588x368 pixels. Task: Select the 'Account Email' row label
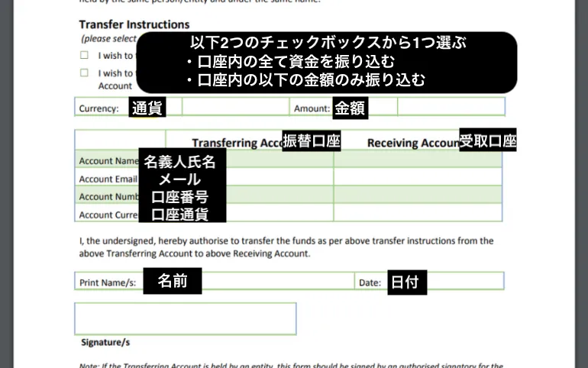[x=108, y=179]
